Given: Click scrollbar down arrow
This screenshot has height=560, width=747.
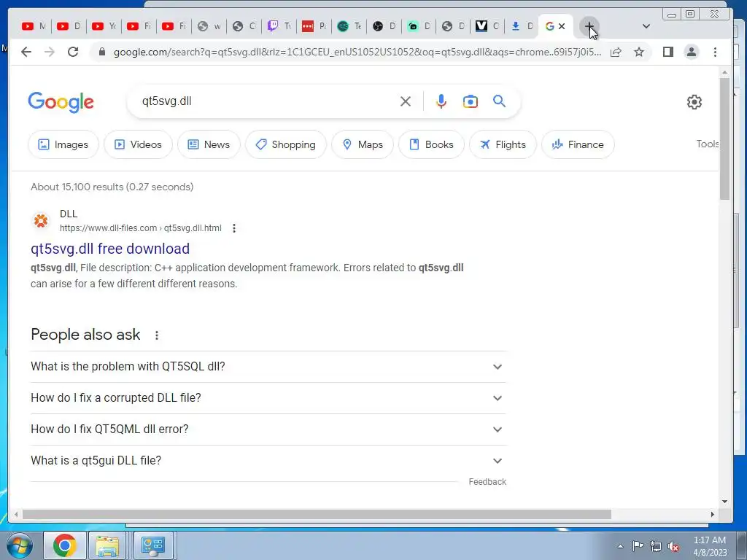Looking at the screenshot, I should click(x=724, y=502).
